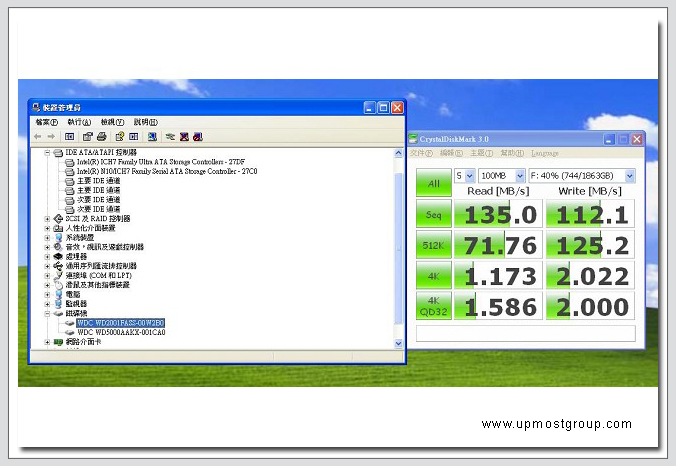Click the Device Manager scroll down arrow
The image size is (676, 466).
click(x=398, y=344)
